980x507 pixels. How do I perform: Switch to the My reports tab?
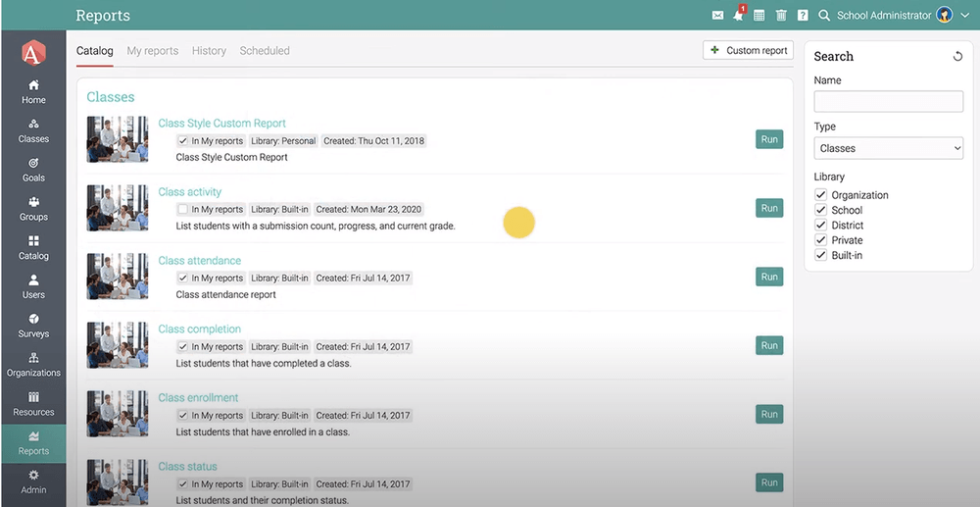pyautogui.click(x=152, y=51)
